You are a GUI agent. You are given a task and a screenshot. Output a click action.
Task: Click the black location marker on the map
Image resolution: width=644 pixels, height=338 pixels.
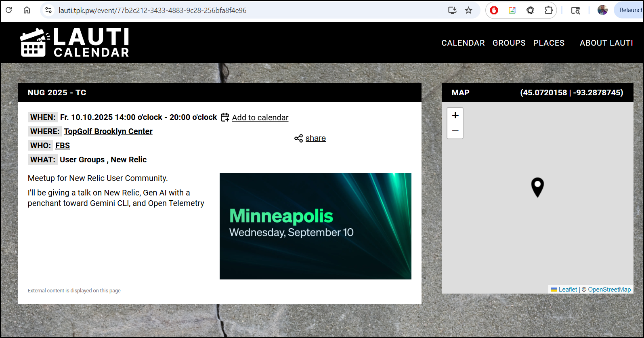(537, 187)
